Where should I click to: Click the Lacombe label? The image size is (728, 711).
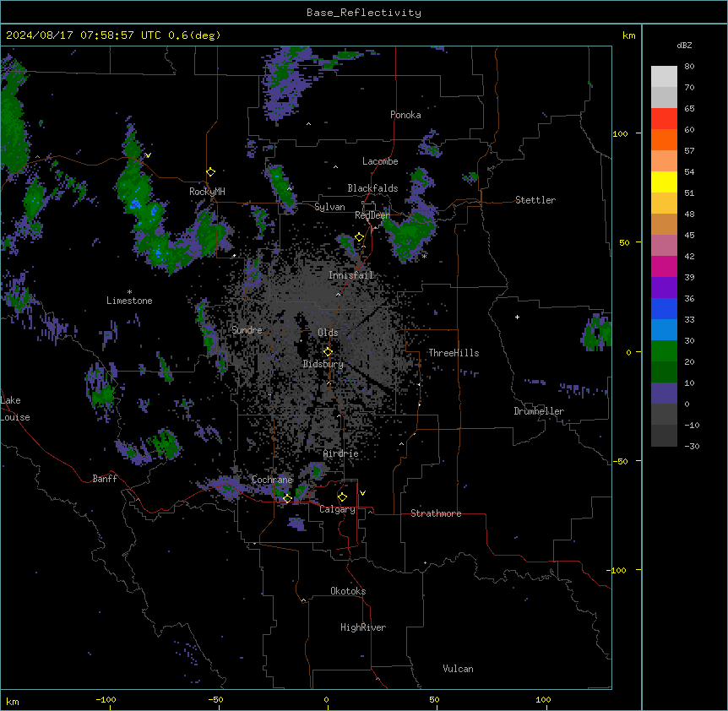click(x=380, y=161)
